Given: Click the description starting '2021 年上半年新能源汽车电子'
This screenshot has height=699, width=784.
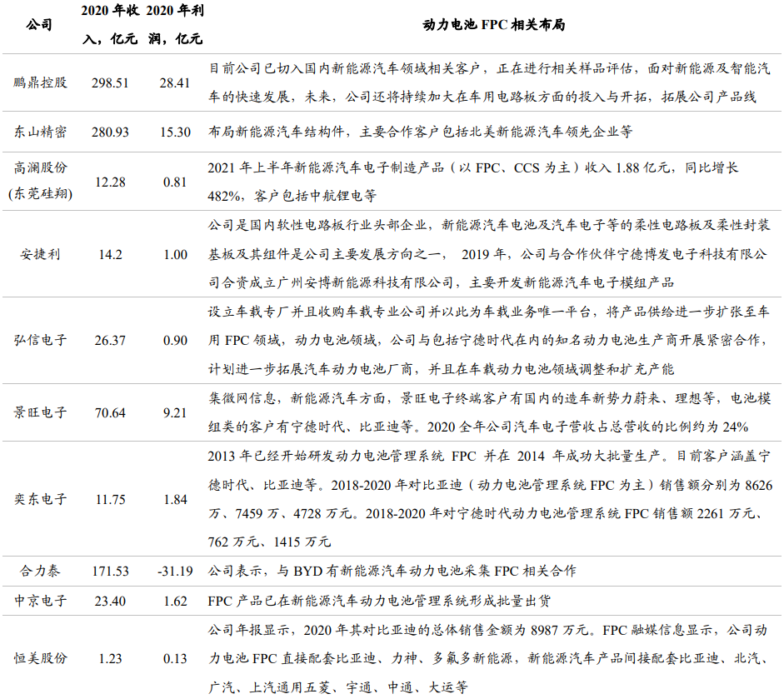Looking at the screenshot, I should pyautogui.click(x=473, y=182).
